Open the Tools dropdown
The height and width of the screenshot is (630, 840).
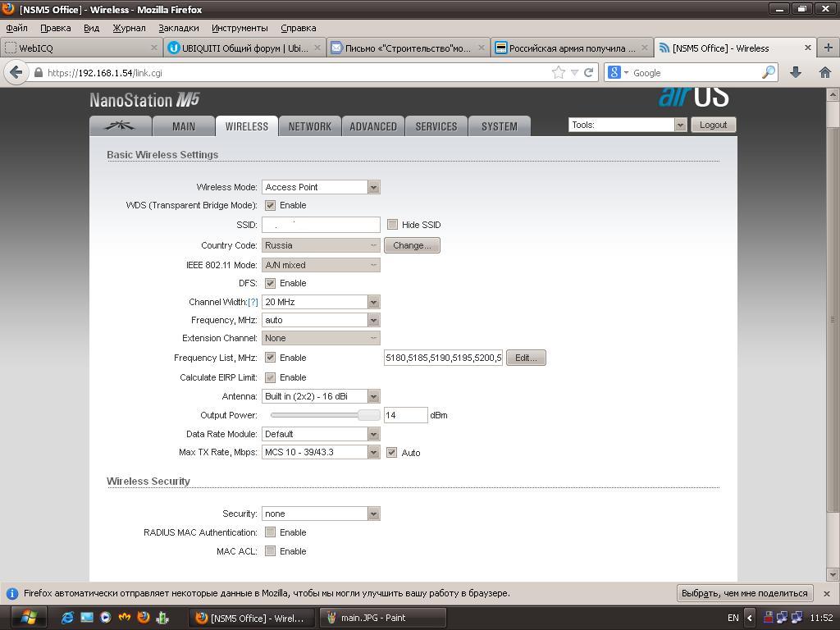628,125
